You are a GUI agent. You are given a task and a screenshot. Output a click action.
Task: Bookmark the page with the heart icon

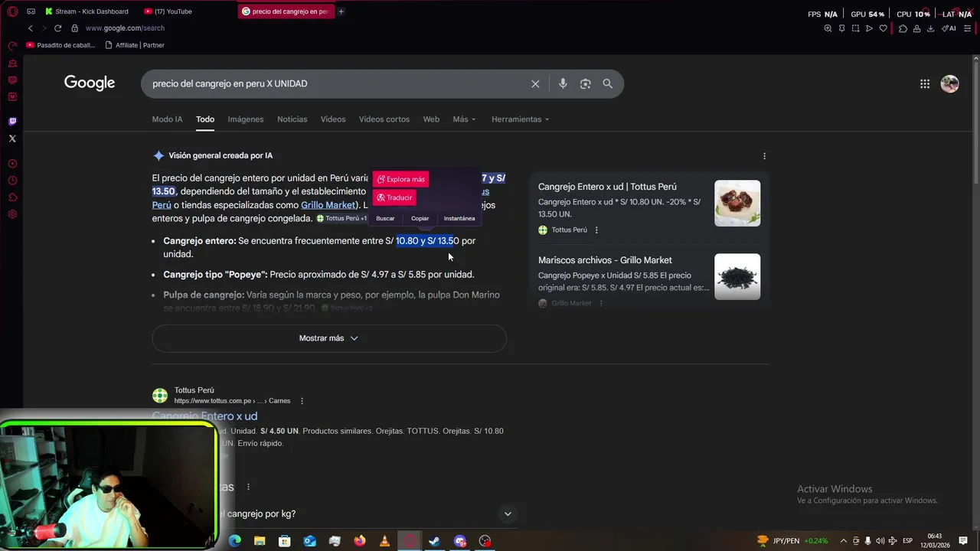pos(883,28)
